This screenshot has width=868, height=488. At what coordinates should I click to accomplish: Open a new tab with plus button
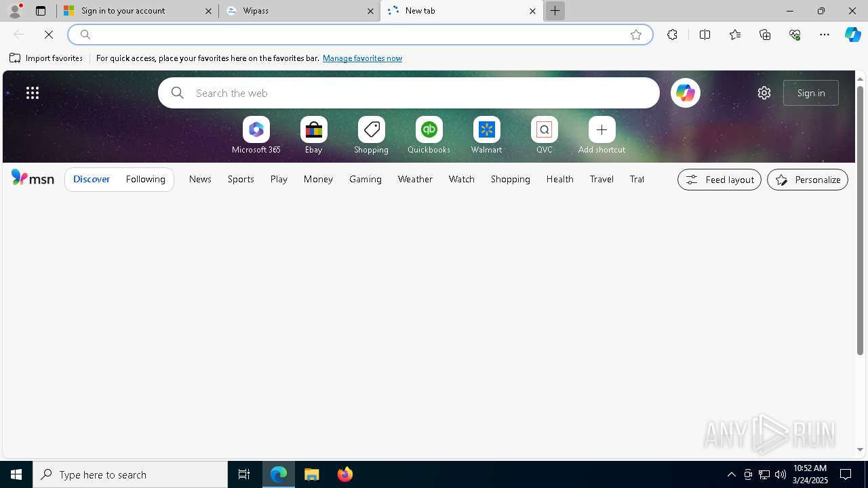tap(555, 11)
